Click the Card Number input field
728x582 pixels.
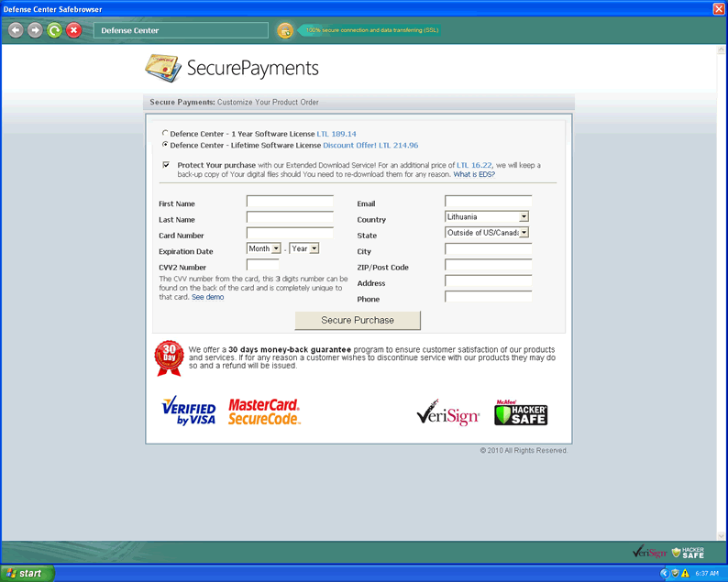pyautogui.click(x=290, y=234)
